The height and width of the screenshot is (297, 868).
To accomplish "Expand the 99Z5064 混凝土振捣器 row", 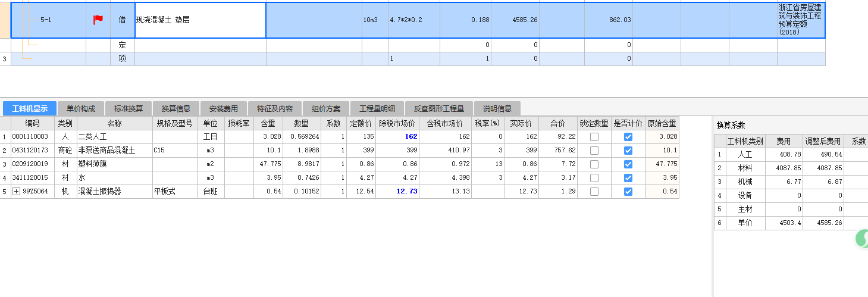I will point(16,191).
